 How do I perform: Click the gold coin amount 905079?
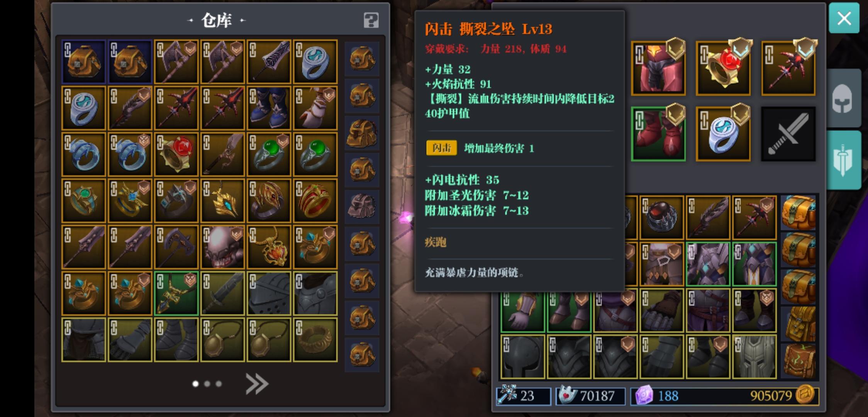tap(771, 396)
